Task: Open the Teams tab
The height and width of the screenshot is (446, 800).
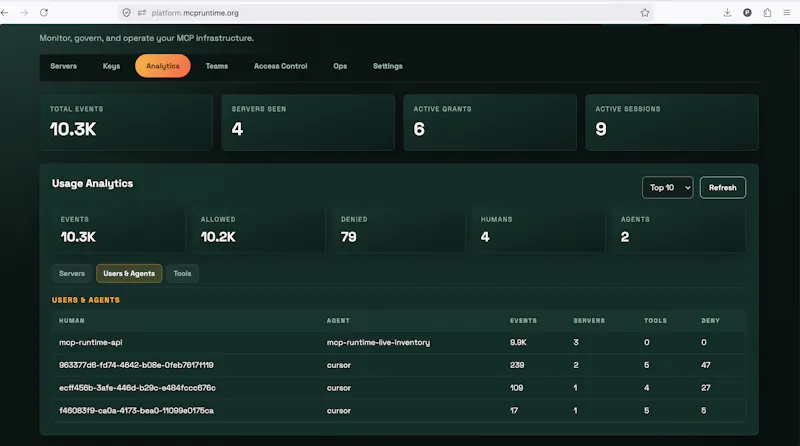Action: [217, 66]
